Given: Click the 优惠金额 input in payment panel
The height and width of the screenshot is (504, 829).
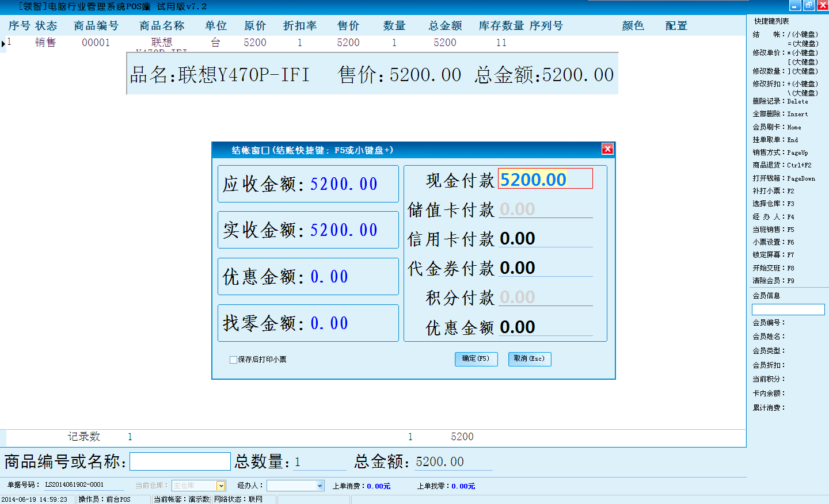Looking at the screenshot, I should [545, 327].
